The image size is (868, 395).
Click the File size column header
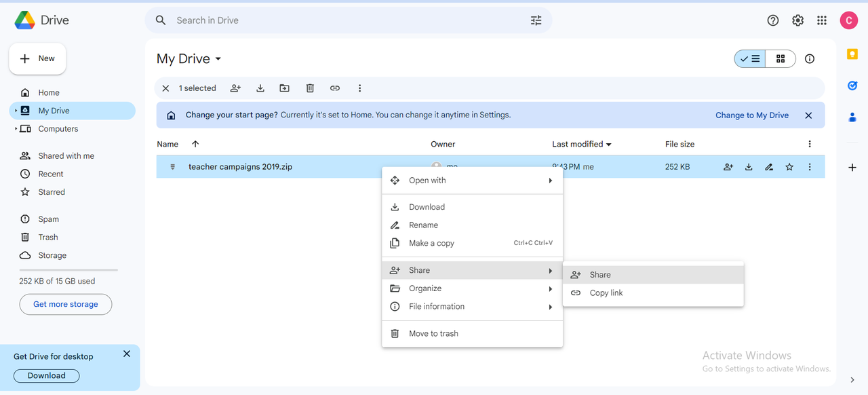point(679,144)
